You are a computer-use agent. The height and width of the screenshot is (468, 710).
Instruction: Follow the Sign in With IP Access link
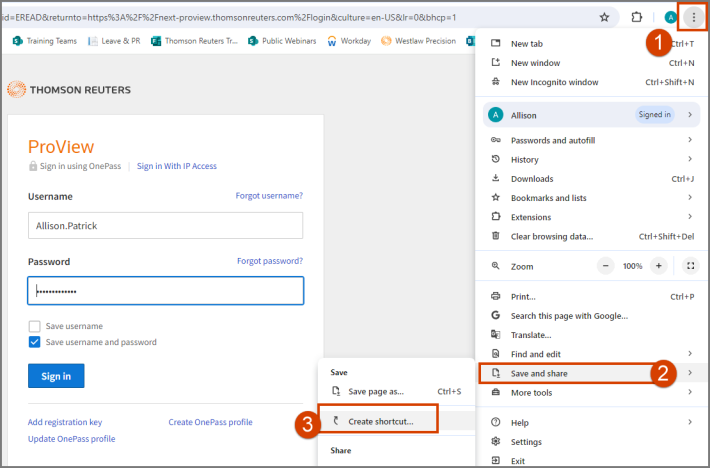(x=177, y=166)
